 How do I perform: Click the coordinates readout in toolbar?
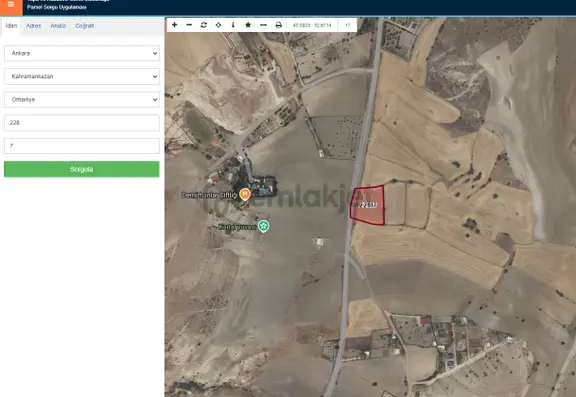click(x=312, y=25)
